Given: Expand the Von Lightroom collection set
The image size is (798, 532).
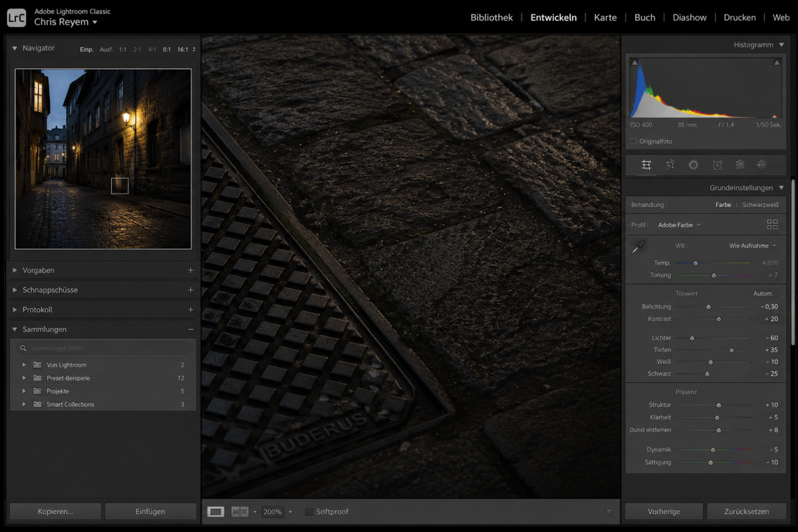Looking at the screenshot, I should coord(24,364).
